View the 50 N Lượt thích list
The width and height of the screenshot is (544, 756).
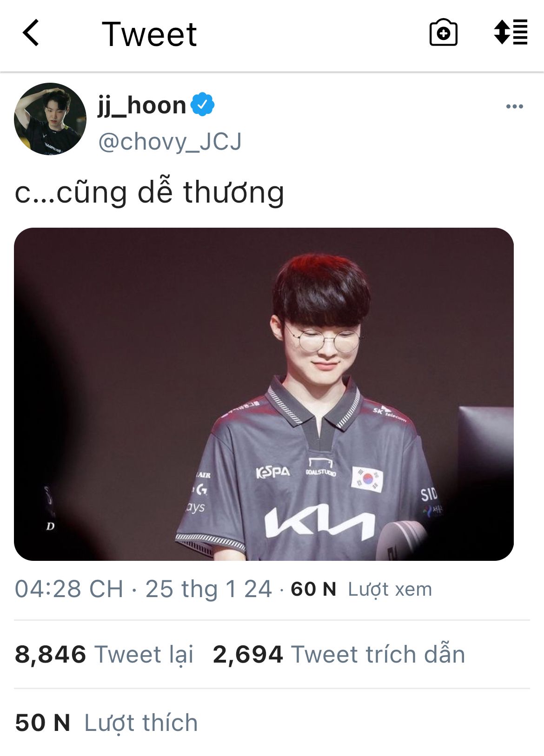(x=106, y=723)
